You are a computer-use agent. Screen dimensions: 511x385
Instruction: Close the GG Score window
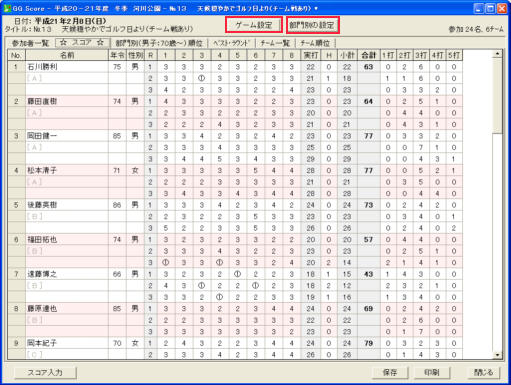(502, 8)
